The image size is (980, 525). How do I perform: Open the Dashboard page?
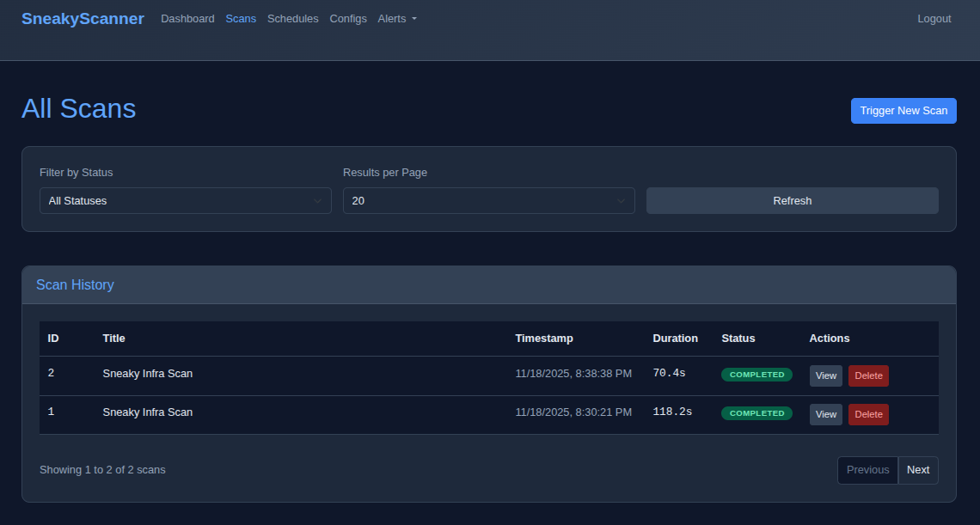tap(187, 19)
